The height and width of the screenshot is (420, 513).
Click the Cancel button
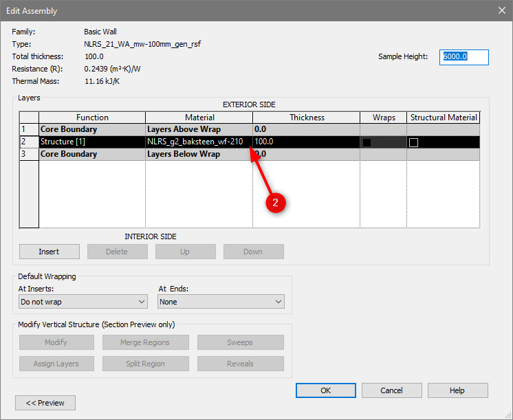391,390
